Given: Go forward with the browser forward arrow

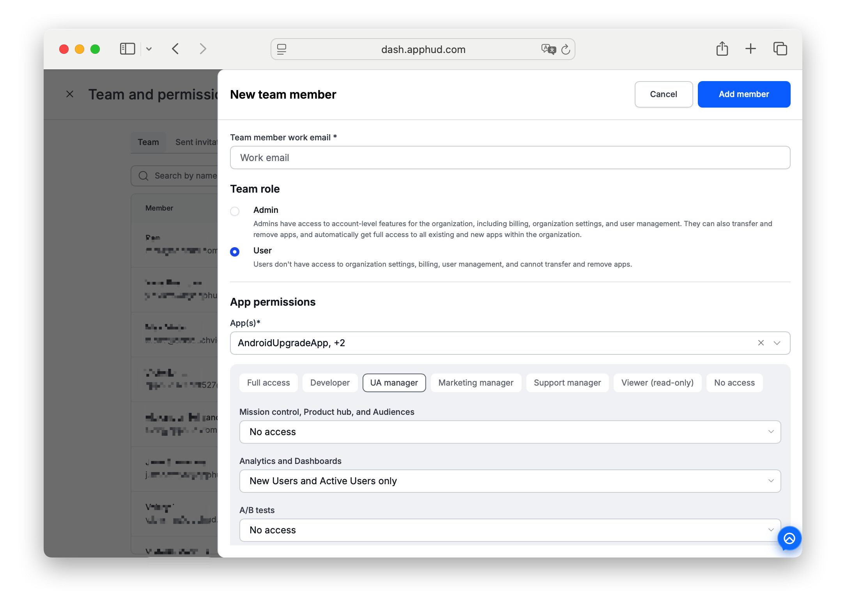Looking at the screenshot, I should [x=203, y=49].
